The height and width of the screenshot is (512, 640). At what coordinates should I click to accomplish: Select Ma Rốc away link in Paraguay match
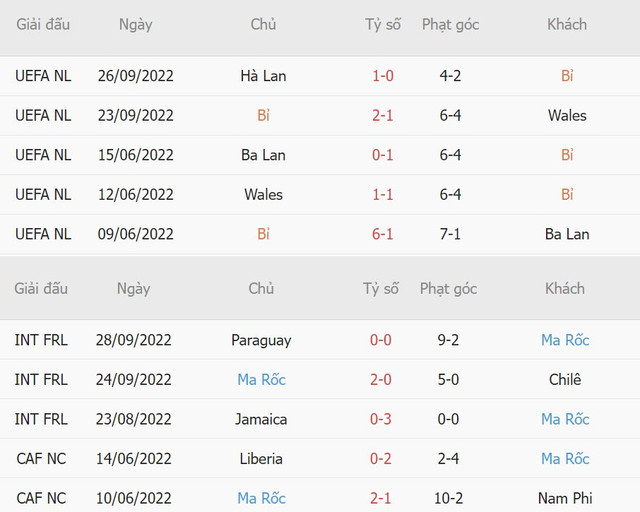click(565, 340)
